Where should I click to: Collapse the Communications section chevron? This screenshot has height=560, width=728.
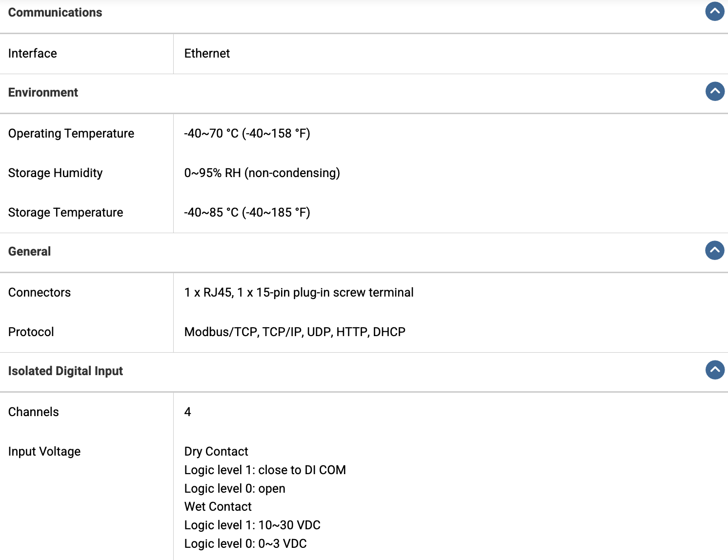715,11
